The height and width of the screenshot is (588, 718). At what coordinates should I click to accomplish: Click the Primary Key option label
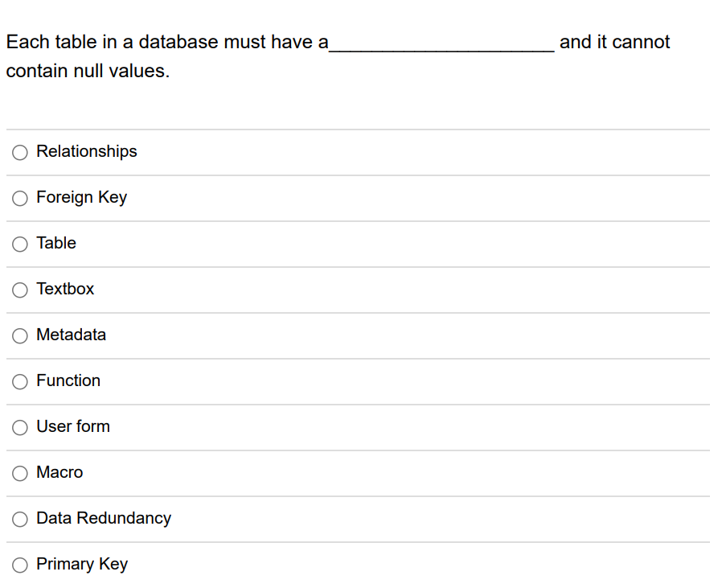pos(81,565)
